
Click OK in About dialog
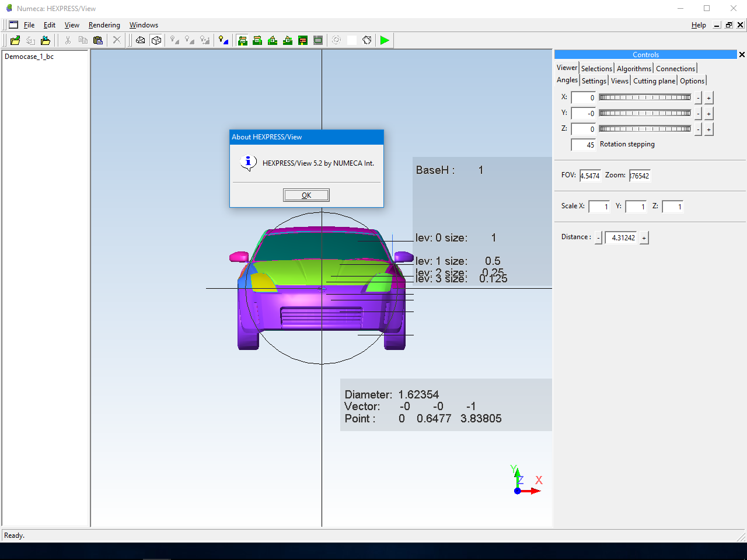(x=306, y=195)
